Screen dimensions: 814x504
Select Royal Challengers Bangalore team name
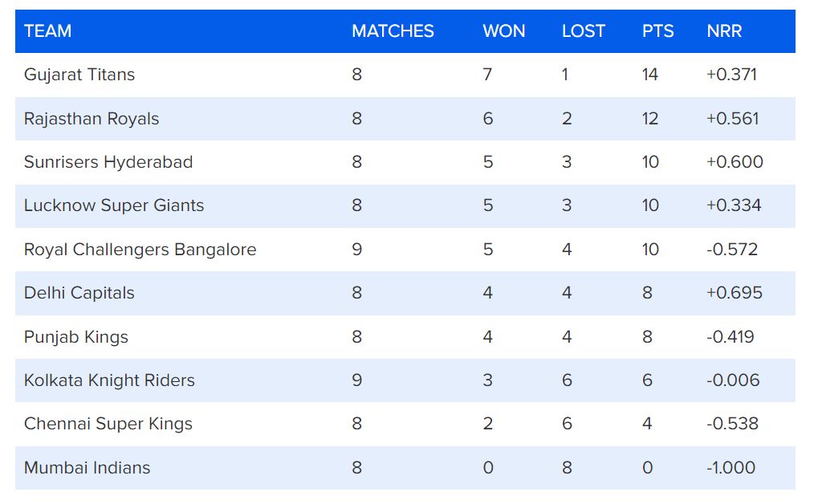[140, 250]
